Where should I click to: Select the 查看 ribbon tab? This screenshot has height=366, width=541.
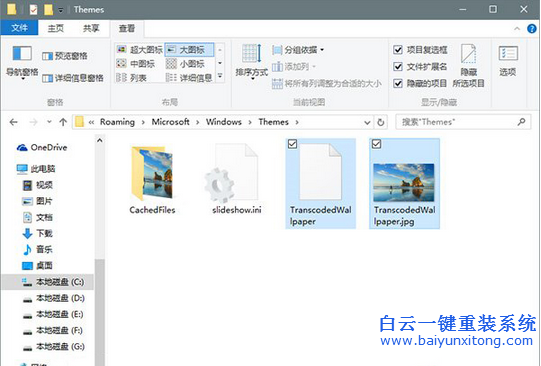pyautogui.click(x=127, y=28)
